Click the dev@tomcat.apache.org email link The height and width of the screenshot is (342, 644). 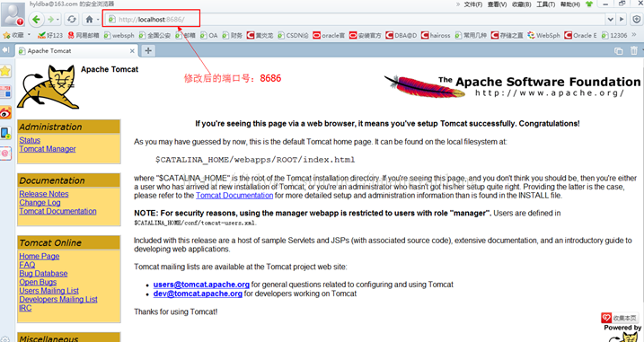pos(198,294)
